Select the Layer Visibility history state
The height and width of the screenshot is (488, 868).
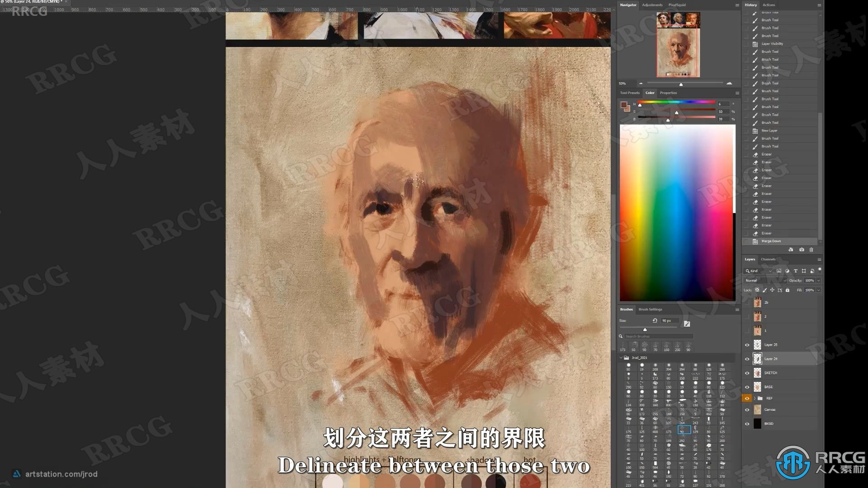coord(780,44)
